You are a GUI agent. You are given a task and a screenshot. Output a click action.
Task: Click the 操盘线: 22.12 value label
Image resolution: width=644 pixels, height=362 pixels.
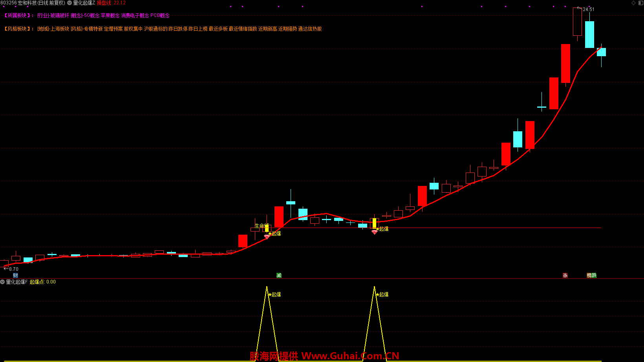112,3
